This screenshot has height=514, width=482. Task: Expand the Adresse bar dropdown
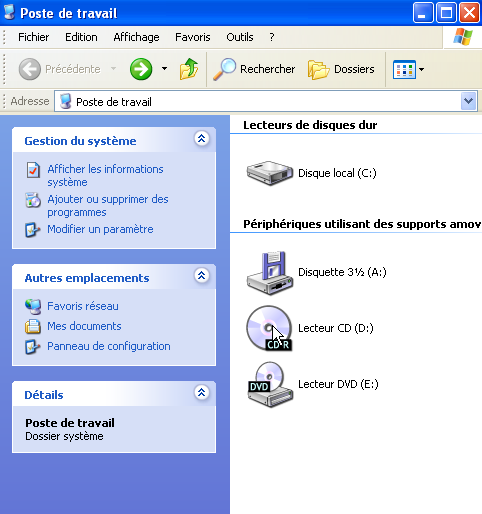[468, 101]
